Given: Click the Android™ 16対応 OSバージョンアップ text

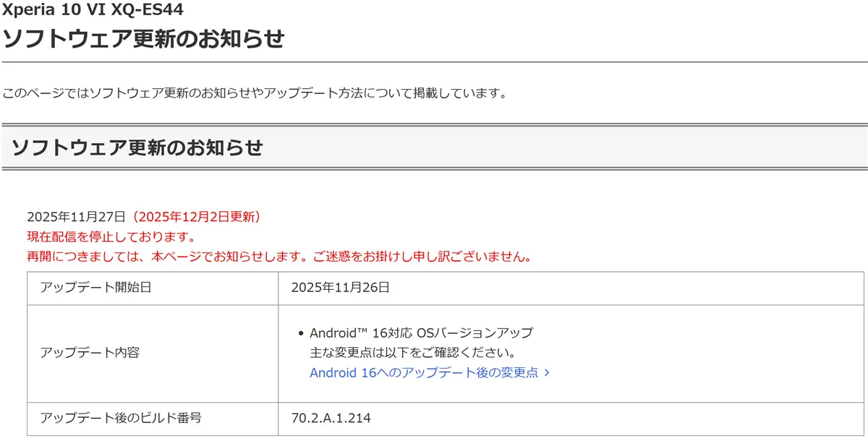Looking at the screenshot, I should [x=421, y=333].
